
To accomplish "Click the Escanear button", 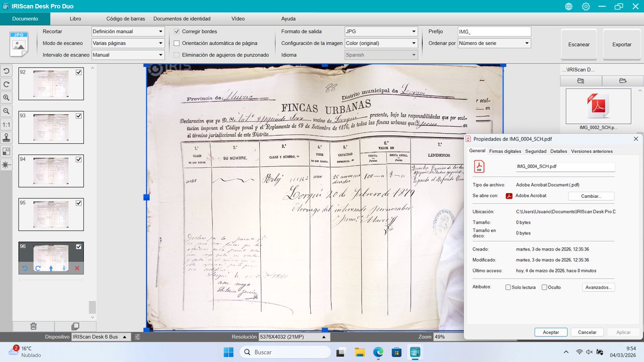I will 579,45.
